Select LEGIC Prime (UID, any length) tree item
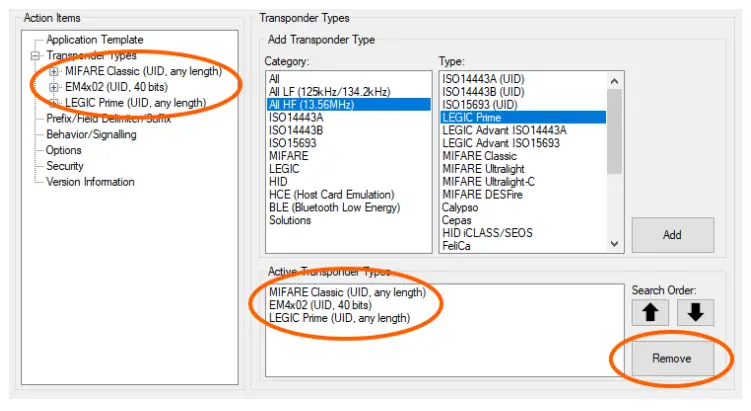The image size is (751, 411). tap(136, 103)
